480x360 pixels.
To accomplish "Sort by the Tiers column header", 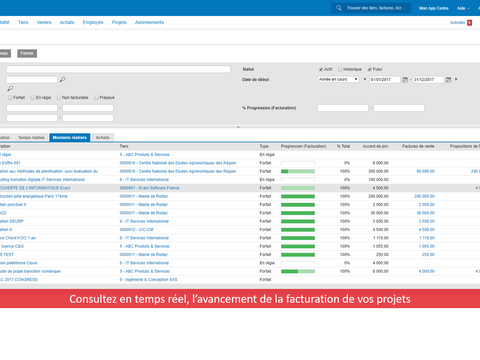I will click(124, 146).
